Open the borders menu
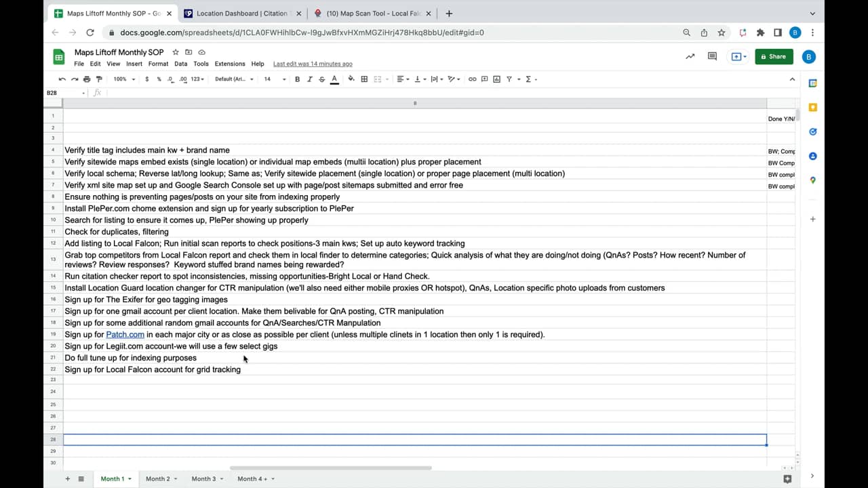Viewport: 868px width, 488px height. click(364, 79)
